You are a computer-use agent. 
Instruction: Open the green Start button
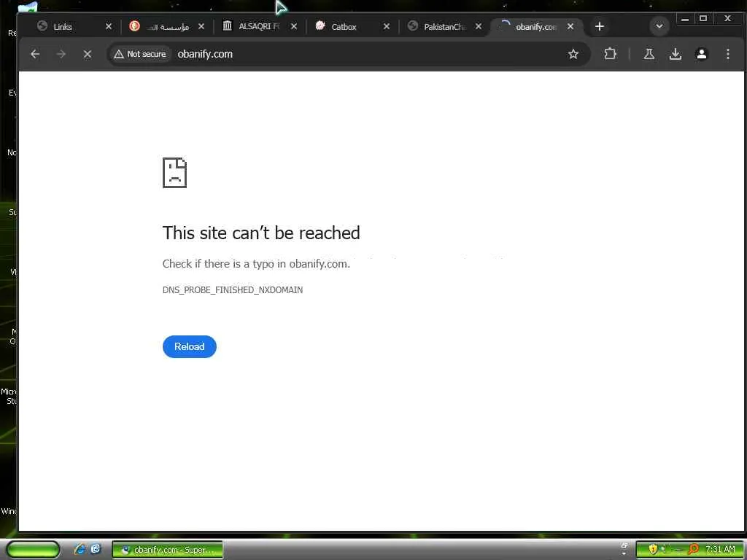coord(32,550)
